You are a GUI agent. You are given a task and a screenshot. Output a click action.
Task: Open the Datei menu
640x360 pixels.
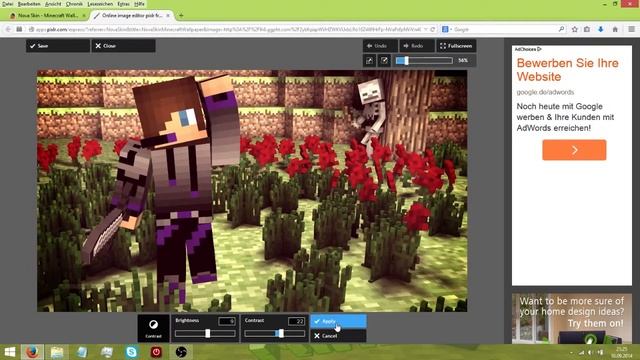coord(7,4)
